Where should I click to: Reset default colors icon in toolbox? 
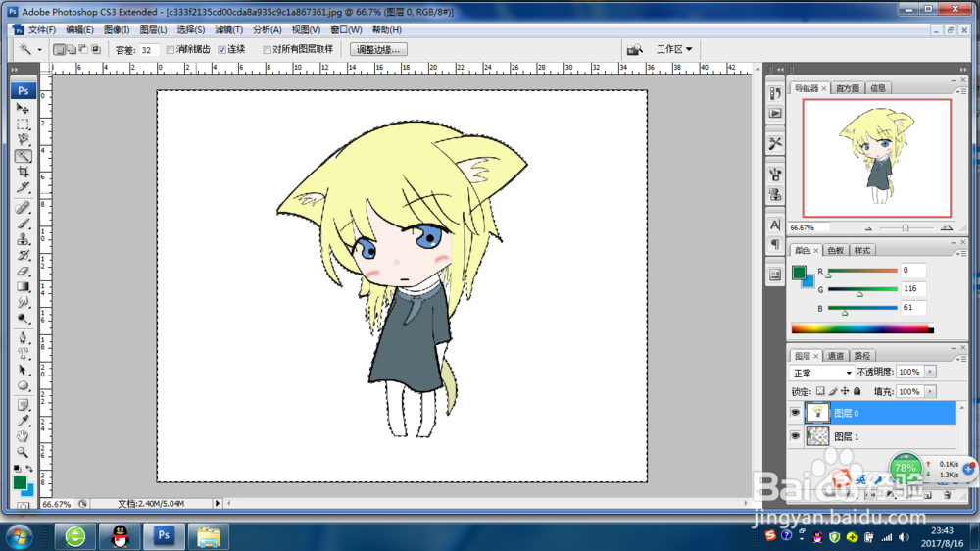coord(17,468)
